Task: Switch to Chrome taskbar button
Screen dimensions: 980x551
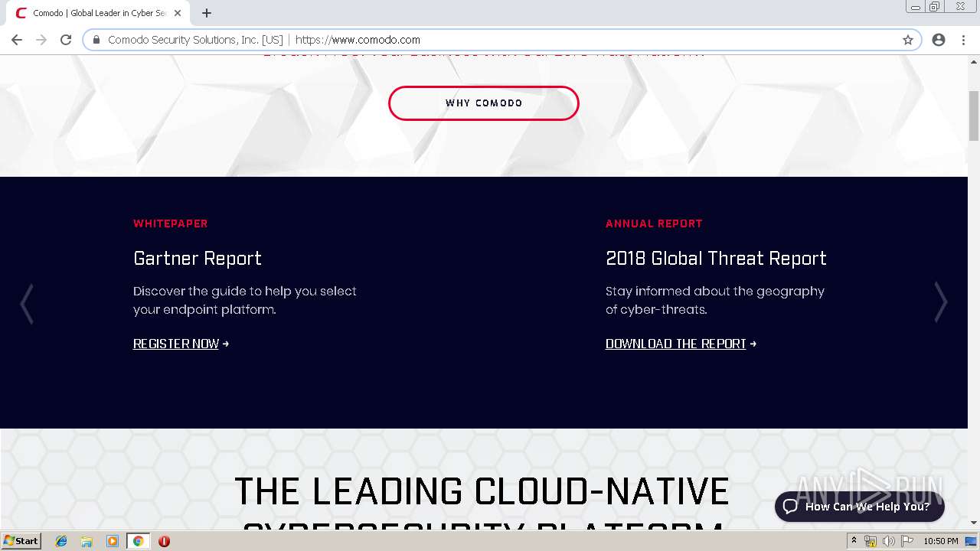Action: pos(138,541)
